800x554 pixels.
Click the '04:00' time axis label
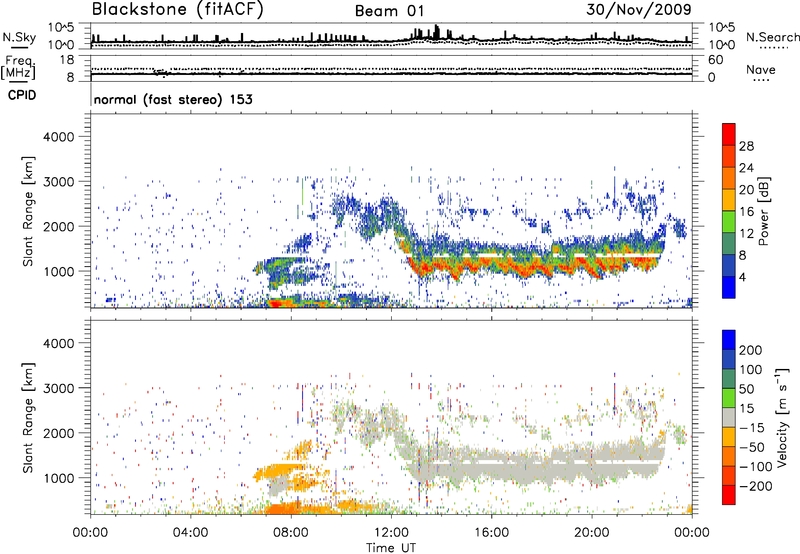tap(191, 533)
